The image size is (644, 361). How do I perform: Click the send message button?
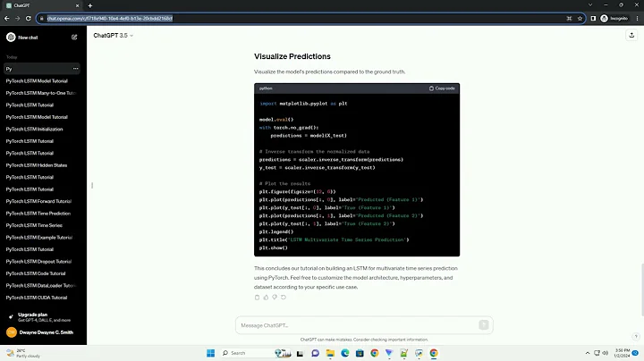[483, 325]
